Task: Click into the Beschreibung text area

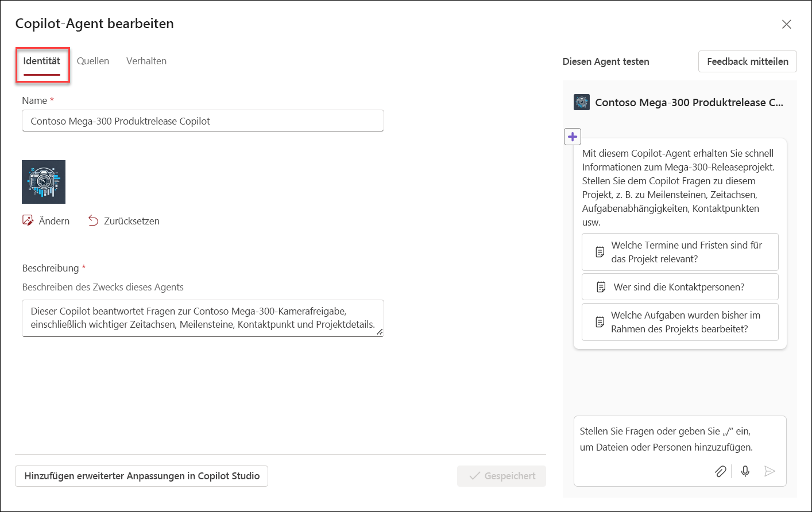Action: coord(203,318)
